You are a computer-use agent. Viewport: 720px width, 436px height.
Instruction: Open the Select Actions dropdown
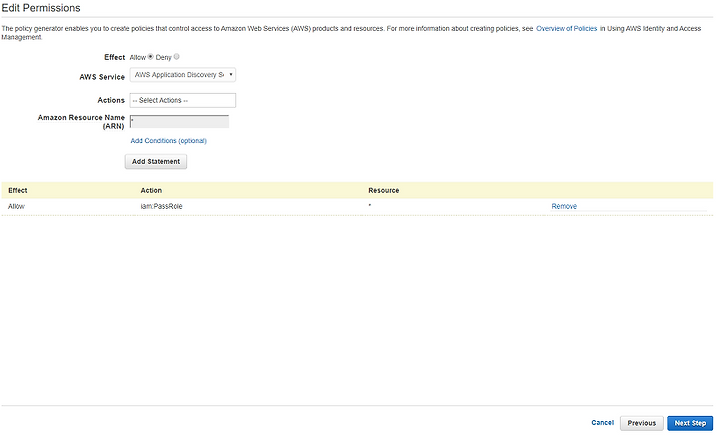pyautogui.click(x=183, y=101)
